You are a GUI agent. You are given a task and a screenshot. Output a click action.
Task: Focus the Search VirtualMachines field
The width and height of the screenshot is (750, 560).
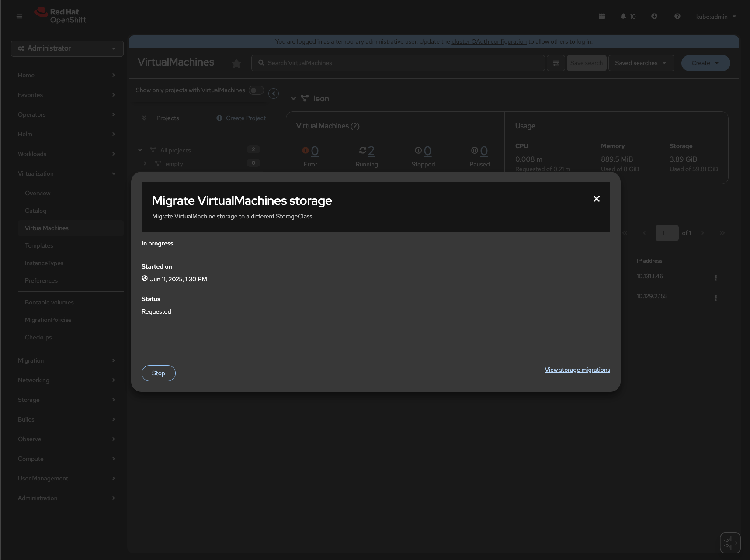click(x=398, y=63)
